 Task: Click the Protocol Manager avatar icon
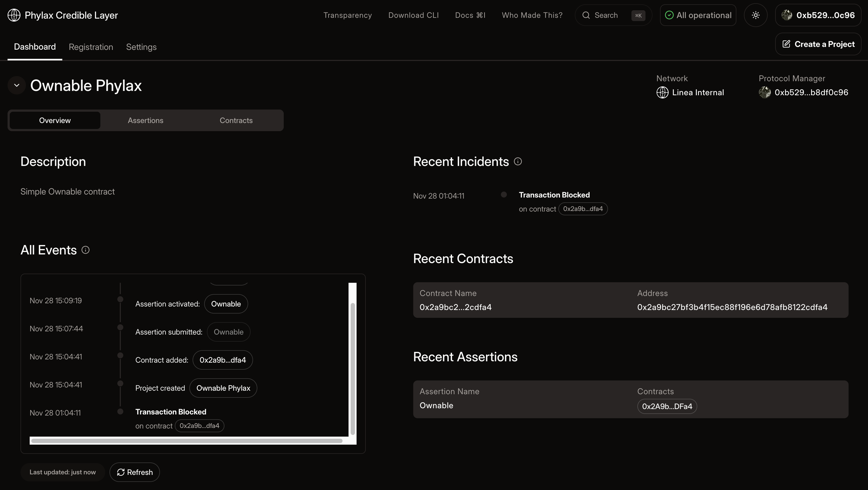pyautogui.click(x=765, y=92)
